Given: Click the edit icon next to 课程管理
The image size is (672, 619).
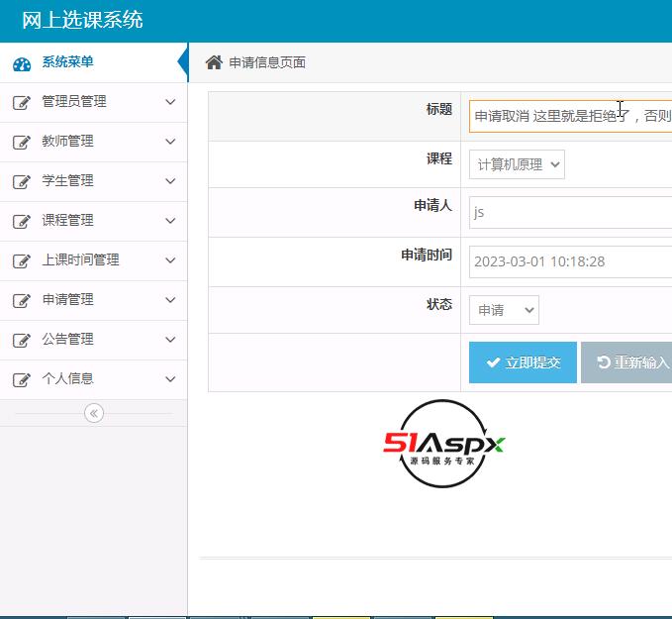Looking at the screenshot, I should pos(22,221).
